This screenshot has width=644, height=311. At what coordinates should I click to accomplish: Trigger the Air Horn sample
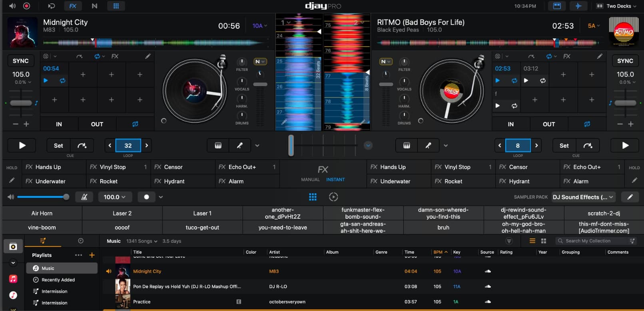coord(42,213)
